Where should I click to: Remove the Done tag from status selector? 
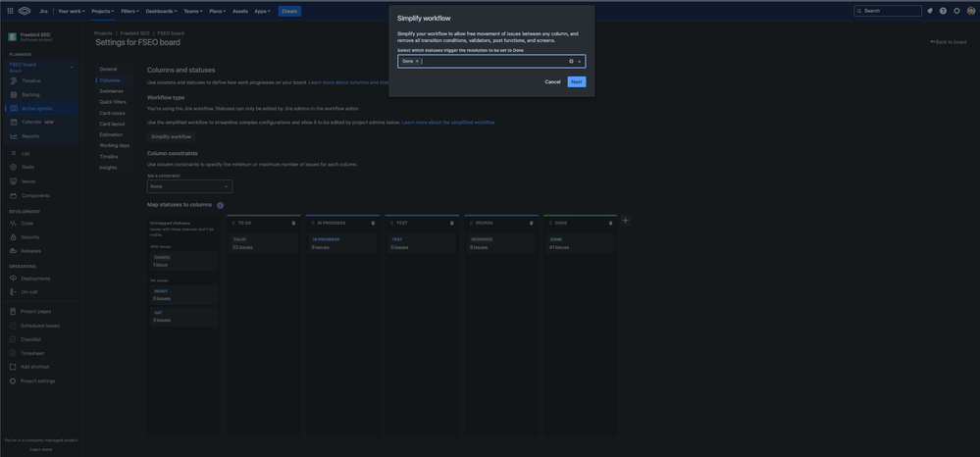tap(417, 61)
